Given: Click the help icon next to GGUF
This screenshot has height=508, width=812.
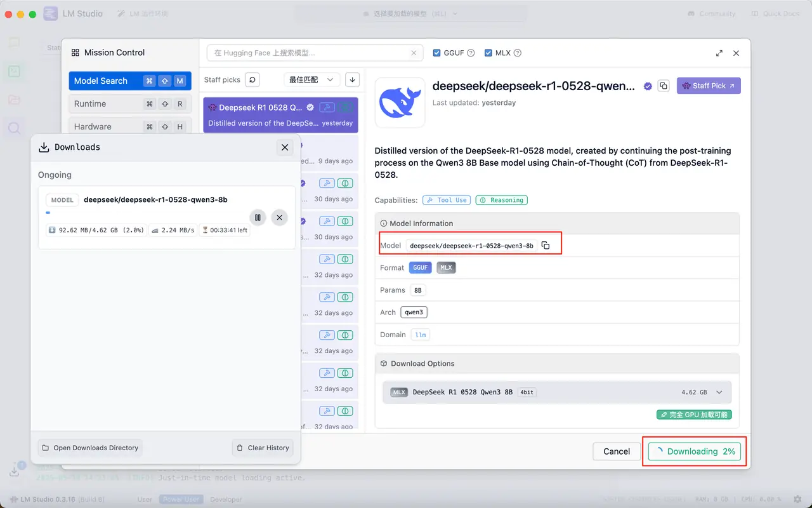Looking at the screenshot, I should [x=471, y=53].
